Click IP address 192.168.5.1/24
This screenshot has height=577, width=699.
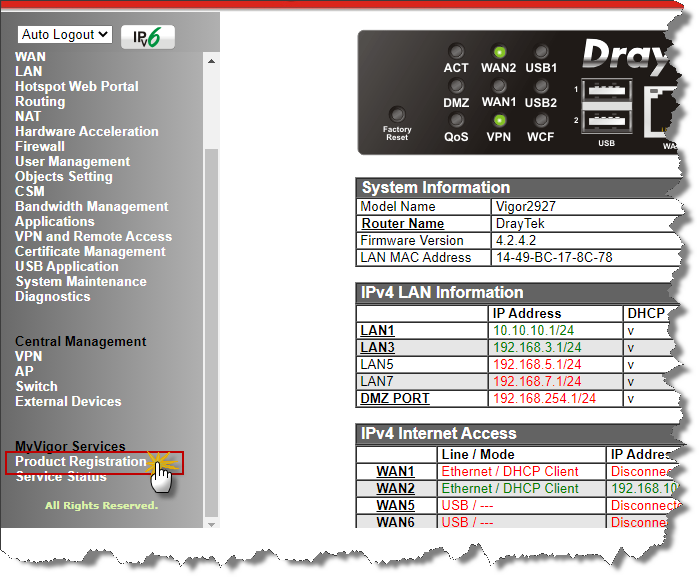pos(537,364)
